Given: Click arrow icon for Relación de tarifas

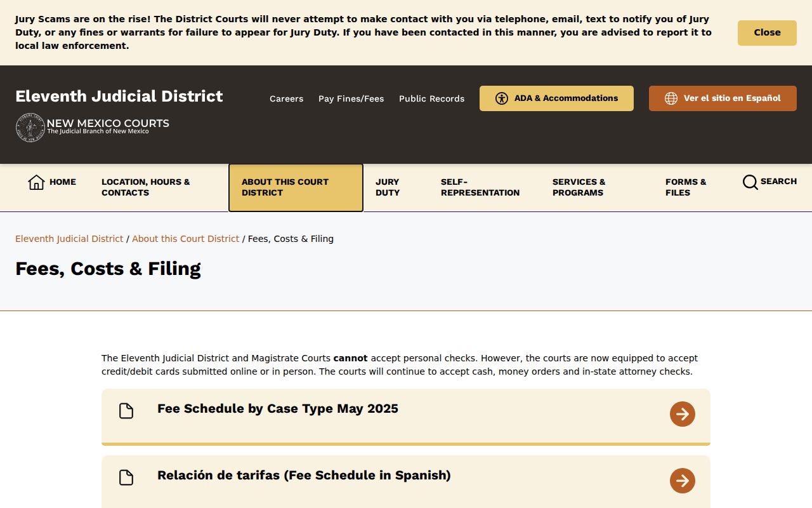Looking at the screenshot, I should click(x=683, y=481).
